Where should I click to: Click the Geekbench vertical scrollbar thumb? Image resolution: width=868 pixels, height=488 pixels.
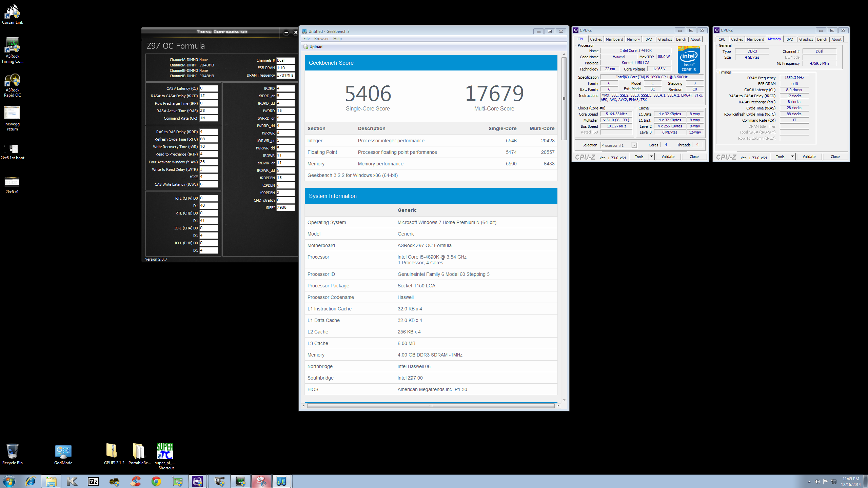pos(564,99)
